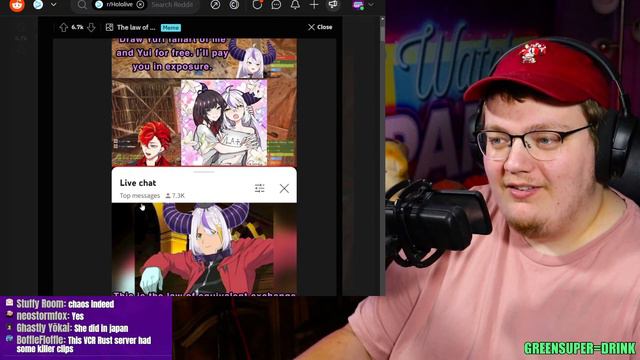Click the Advertise megaphone icon
The width and height of the screenshot is (640, 360).
[x=333, y=5]
